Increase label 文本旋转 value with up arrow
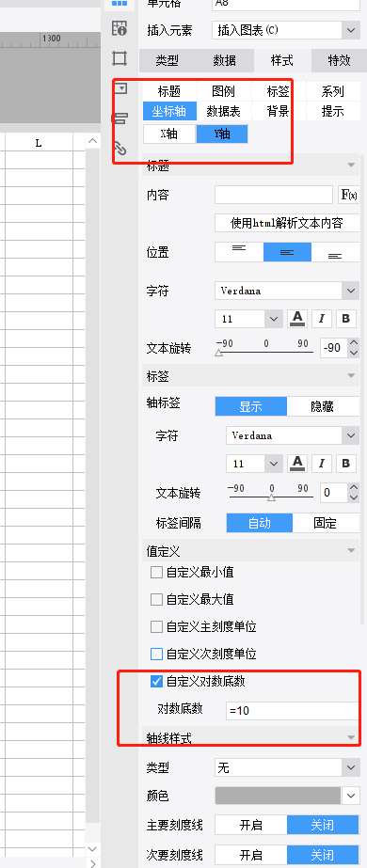367x868 pixels. (354, 488)
